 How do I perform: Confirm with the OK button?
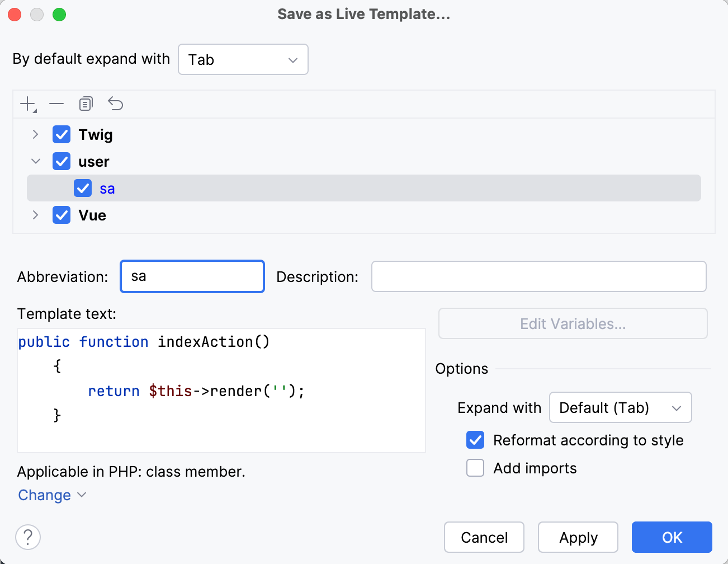tap(672, 537)
